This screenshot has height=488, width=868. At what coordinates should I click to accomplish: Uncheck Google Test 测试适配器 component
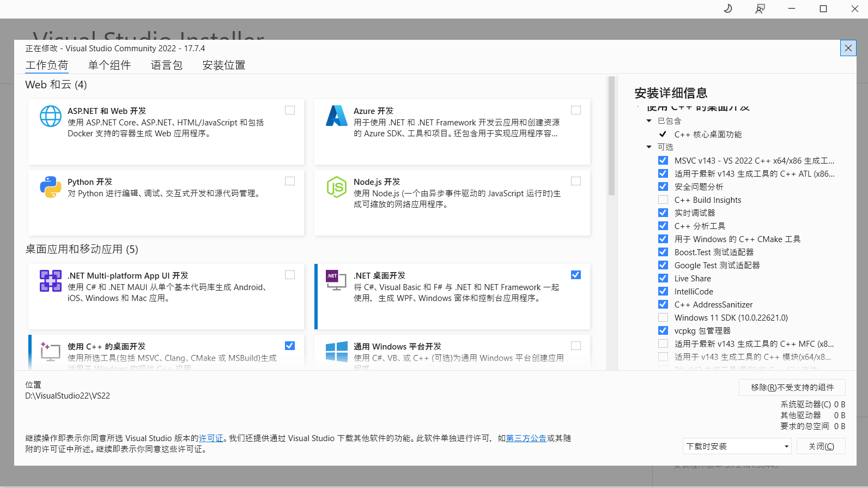663,265
